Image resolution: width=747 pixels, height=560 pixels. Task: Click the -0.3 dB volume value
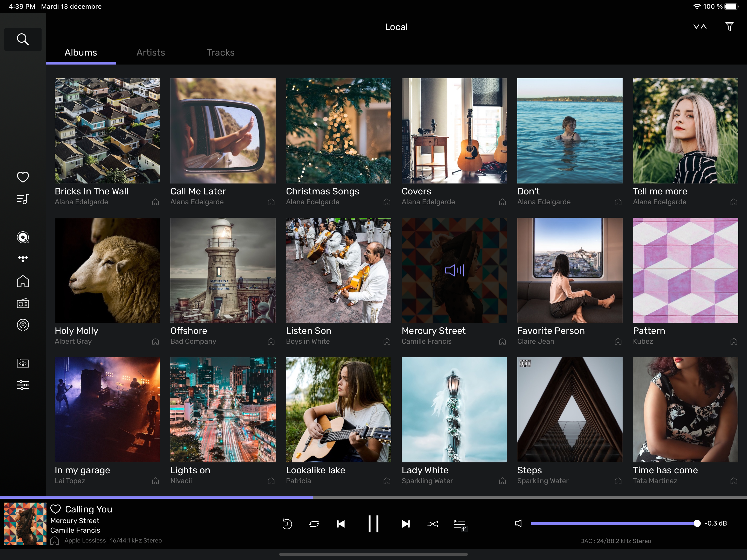click(x=715, y=523)
